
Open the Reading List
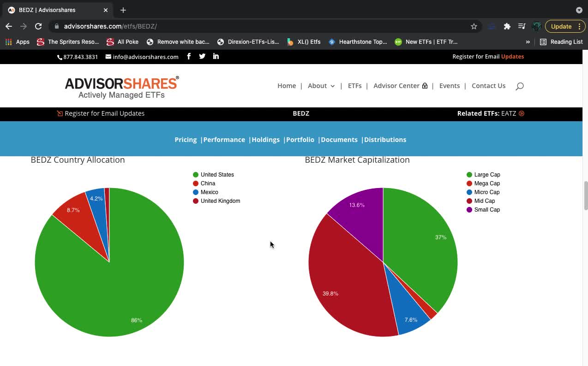click(x=561, y=41)
